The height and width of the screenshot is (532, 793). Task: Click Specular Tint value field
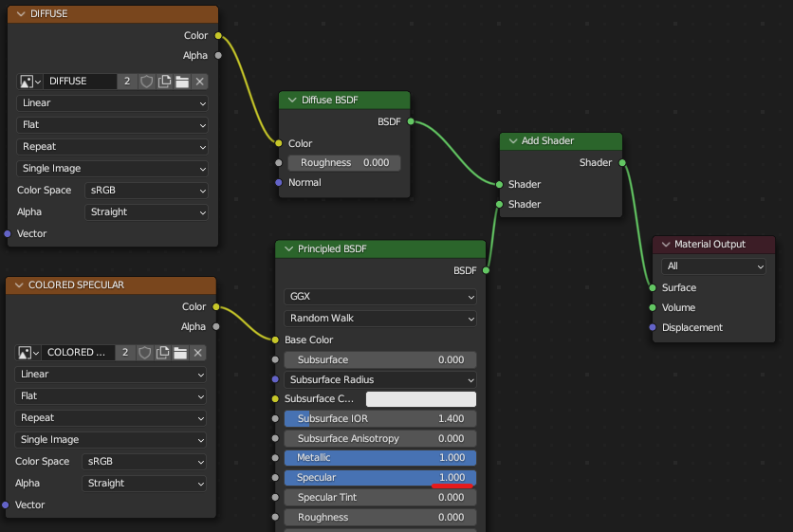[380, 497]
